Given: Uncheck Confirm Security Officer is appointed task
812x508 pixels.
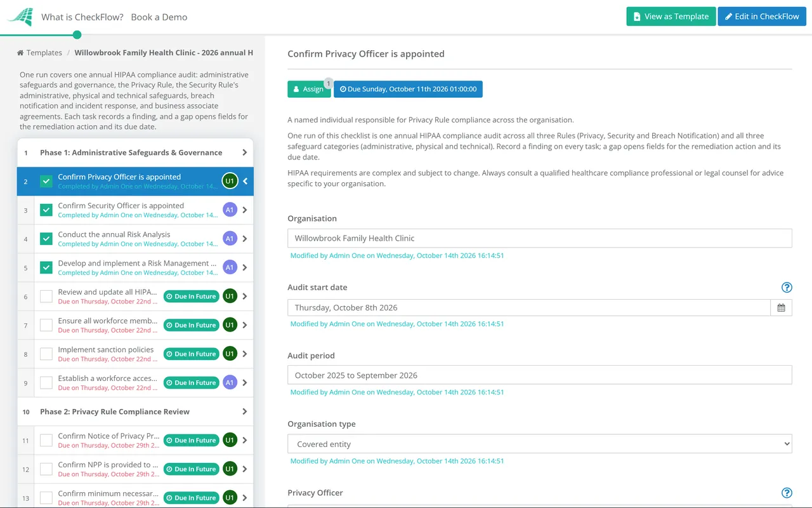Looking at the screenshot, I should tap(46, 210).
